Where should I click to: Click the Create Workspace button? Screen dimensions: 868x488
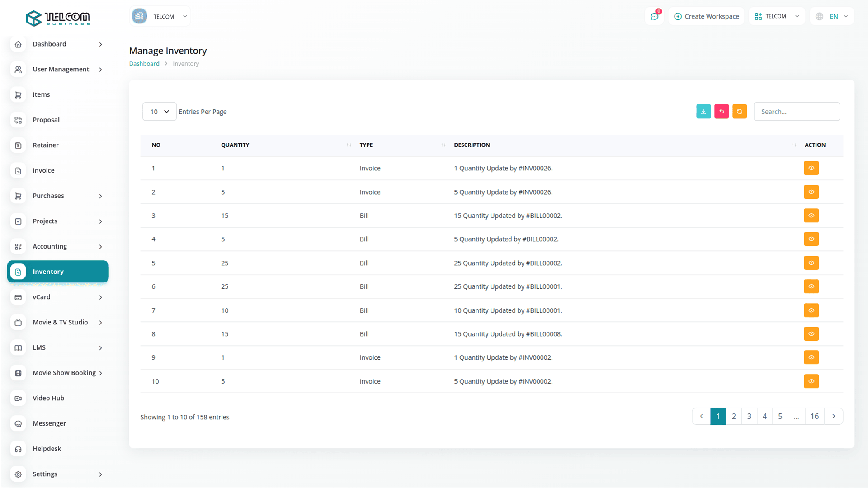tap(706, 16)
